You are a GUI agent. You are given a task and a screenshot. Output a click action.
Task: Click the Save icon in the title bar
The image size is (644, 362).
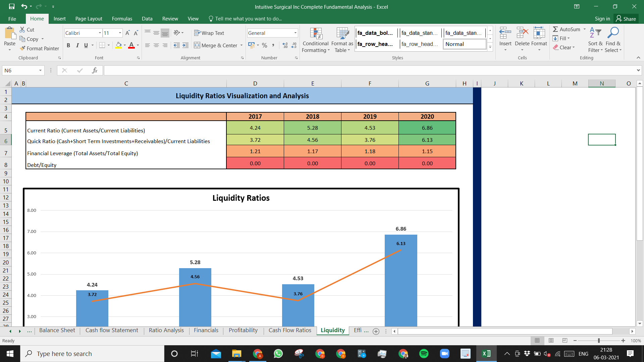tap(12, 6)
